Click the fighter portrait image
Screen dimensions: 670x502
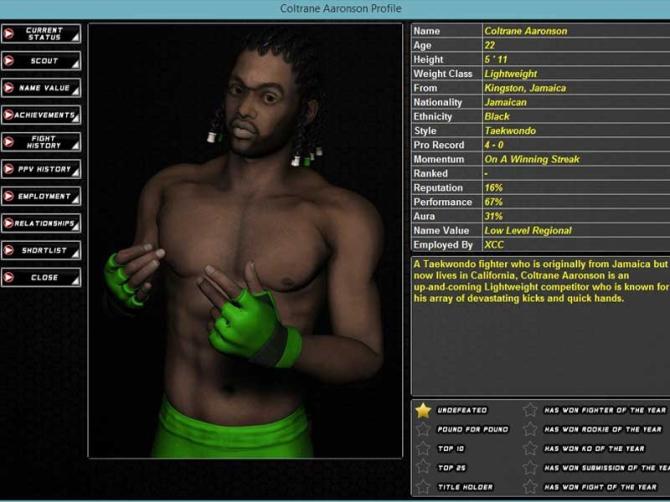pos(245,241)
